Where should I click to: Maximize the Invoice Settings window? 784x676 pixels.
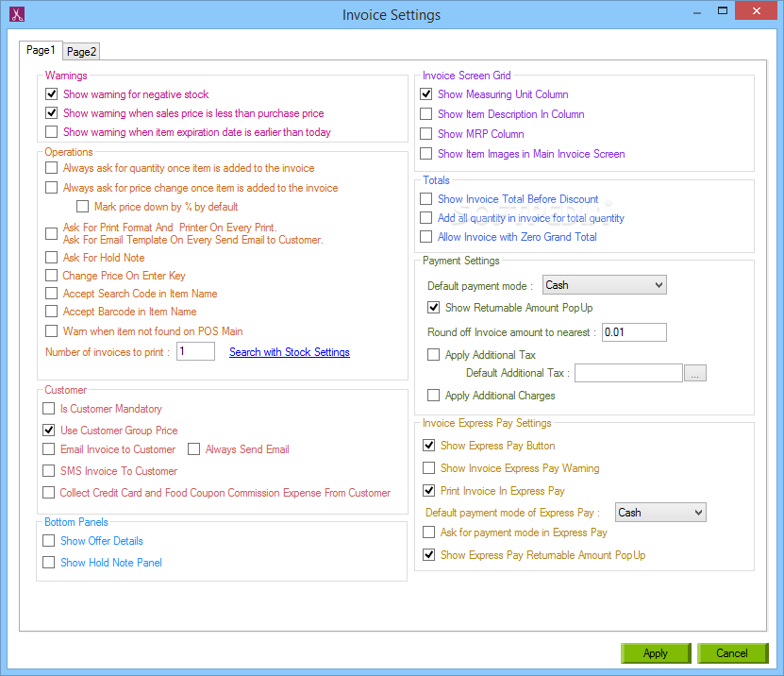point(723,11)
